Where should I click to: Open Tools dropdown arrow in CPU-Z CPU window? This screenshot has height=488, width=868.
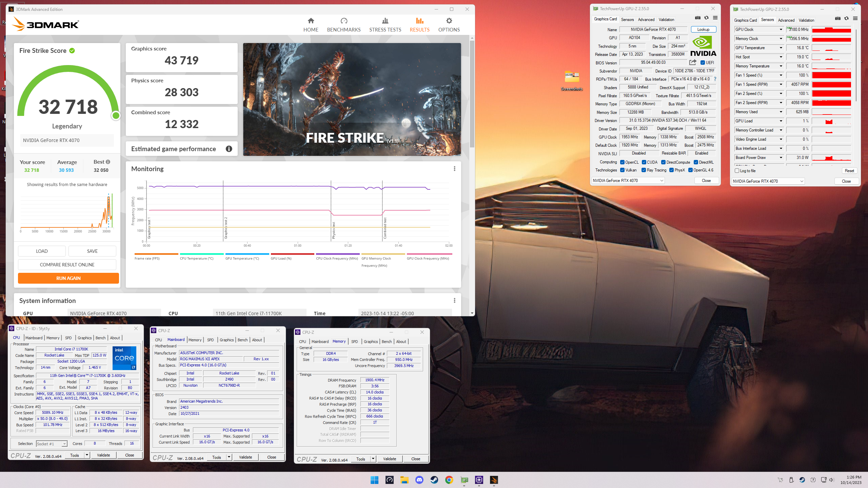[87, 455]
